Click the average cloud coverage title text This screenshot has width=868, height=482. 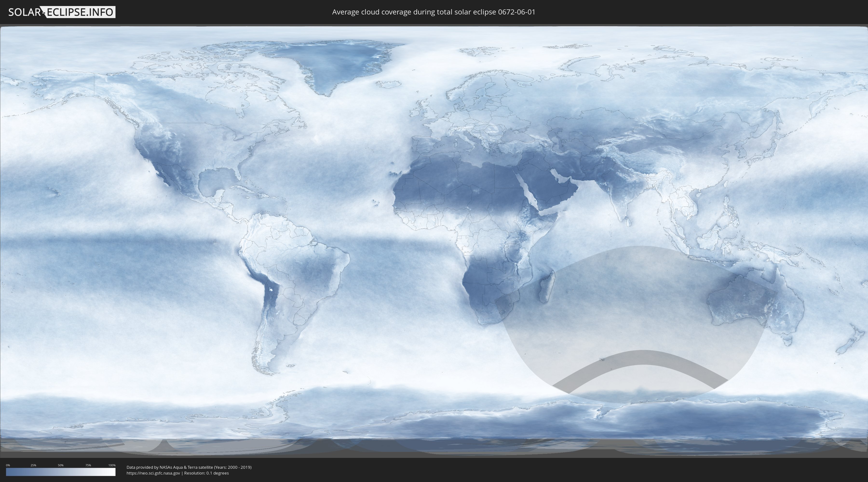[x=434, y=12]
